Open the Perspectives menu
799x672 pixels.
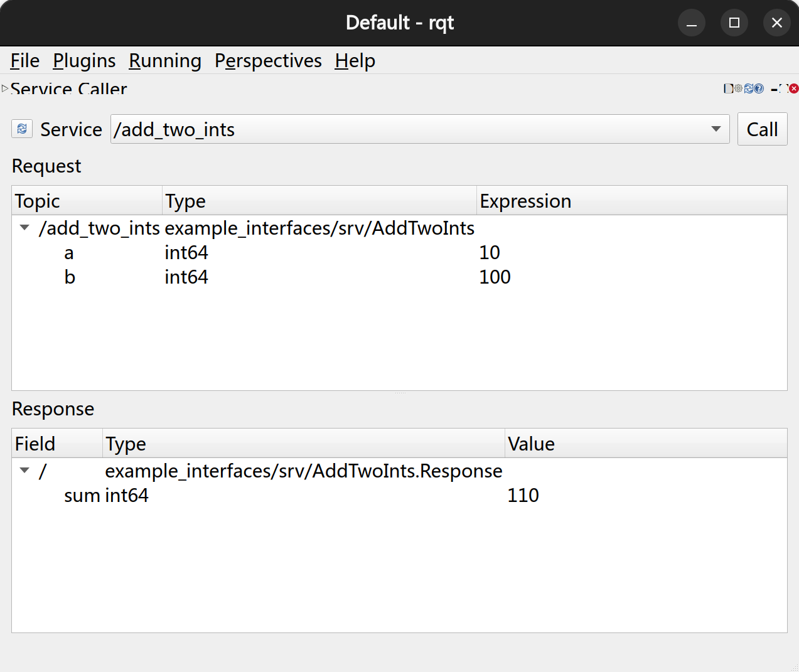point(268,61)
